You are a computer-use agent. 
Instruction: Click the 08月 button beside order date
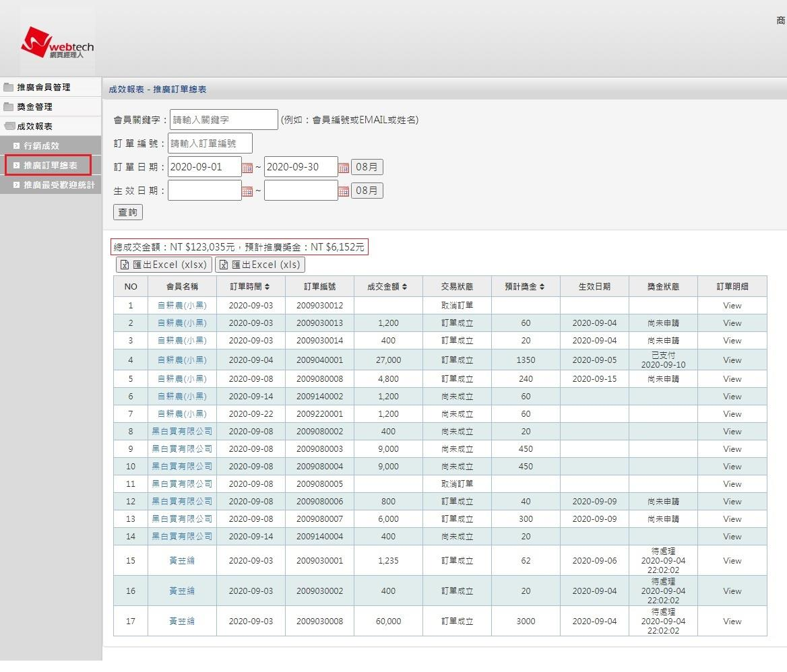pos(367,167)
